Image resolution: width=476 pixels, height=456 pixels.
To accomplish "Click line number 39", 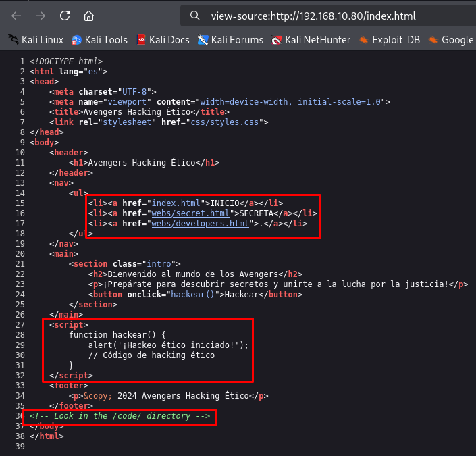I will [x=20, y=447].
